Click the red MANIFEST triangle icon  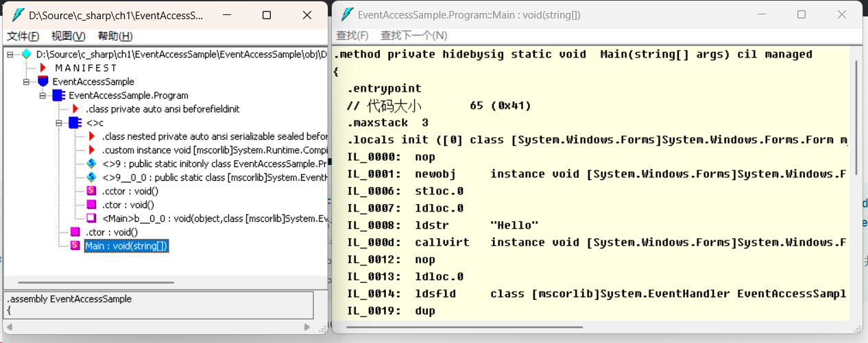43,68
